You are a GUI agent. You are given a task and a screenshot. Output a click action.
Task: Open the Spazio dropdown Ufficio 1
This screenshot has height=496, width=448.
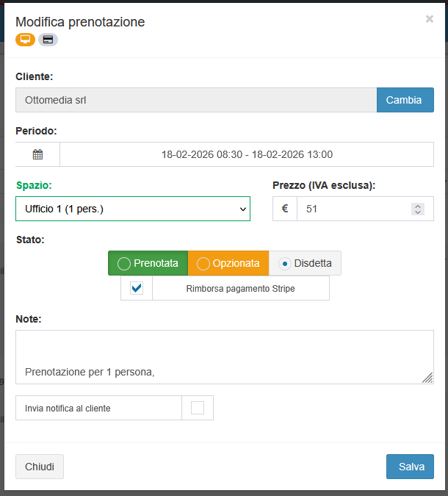(133, 209)
